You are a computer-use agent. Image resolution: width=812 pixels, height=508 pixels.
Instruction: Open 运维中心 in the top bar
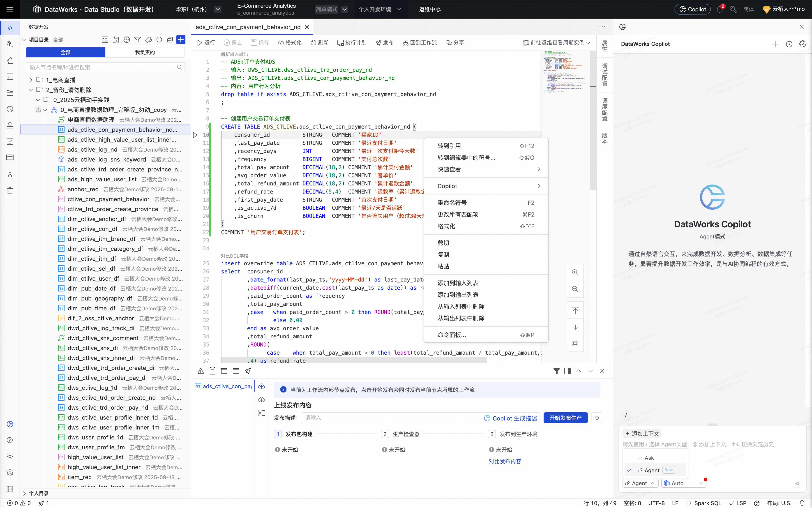(430, 9)
